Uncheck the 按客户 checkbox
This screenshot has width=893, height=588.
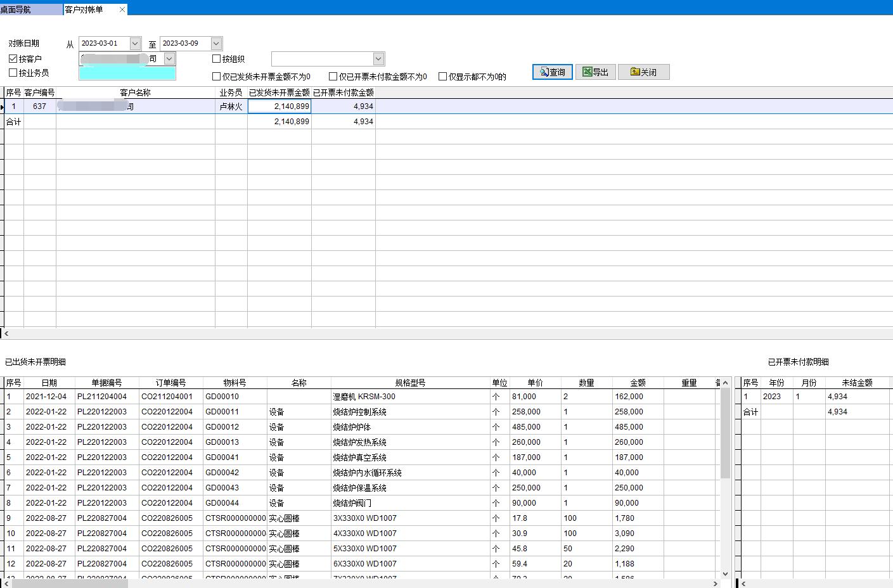click(x=13, y=58)
